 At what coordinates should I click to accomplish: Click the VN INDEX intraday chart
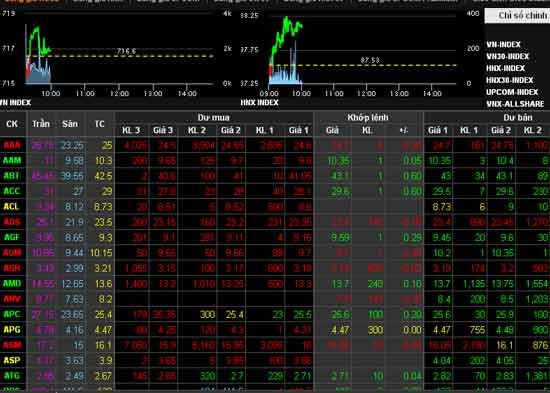coord(118,49)
